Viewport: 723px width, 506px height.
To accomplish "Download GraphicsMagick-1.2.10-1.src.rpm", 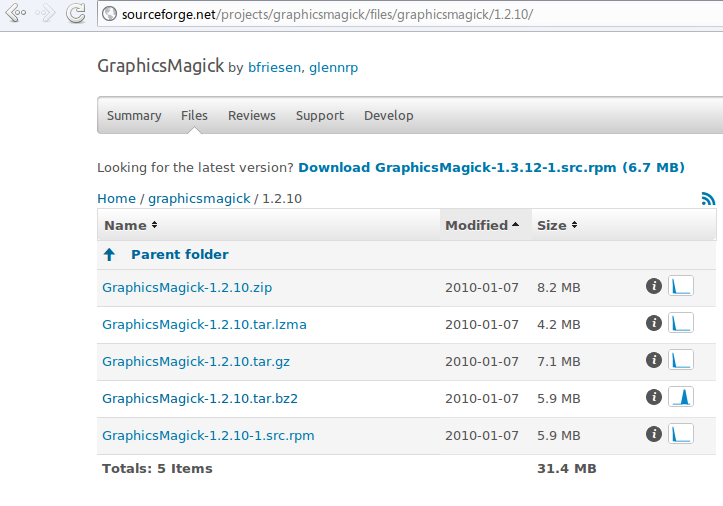I will [208, 435].
